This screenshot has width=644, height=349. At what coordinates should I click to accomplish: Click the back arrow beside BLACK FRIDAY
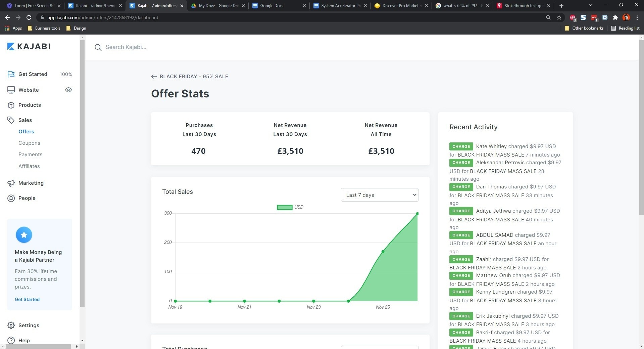point(154,77)
